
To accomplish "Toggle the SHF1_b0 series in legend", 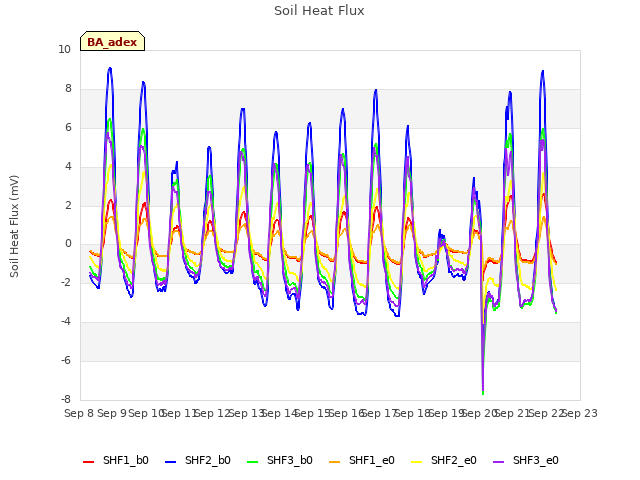I will [x=116, y=460].
